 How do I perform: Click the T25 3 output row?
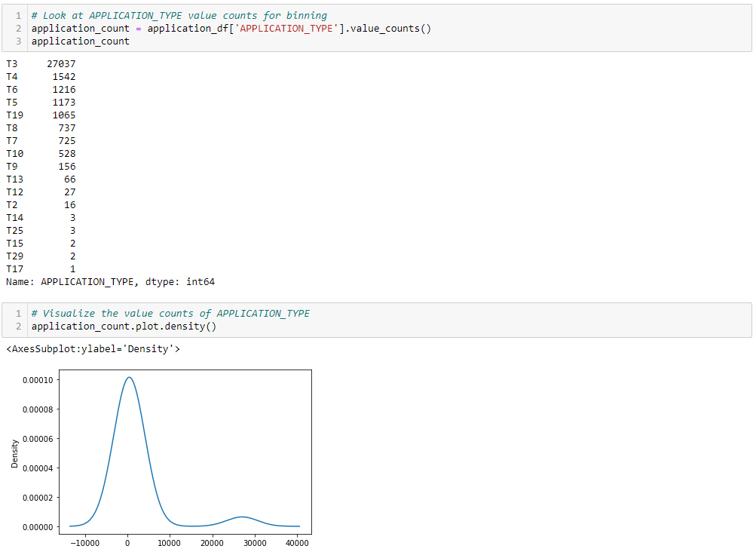pos(41,230)
